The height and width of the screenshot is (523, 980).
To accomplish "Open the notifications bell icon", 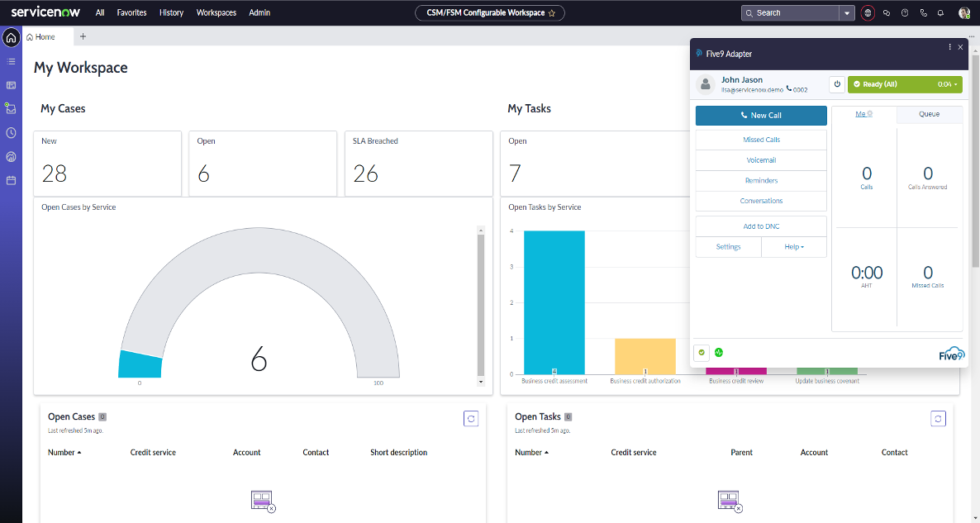I will point(940,13).
